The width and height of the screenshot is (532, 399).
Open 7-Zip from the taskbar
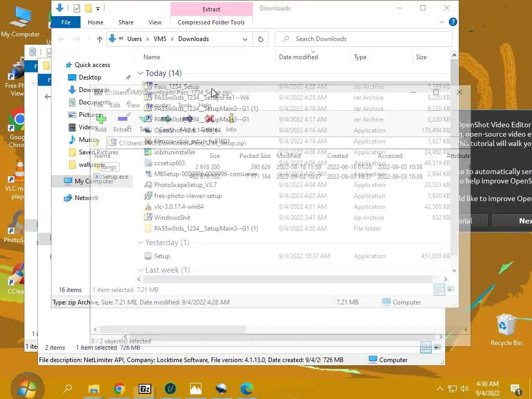145,389
